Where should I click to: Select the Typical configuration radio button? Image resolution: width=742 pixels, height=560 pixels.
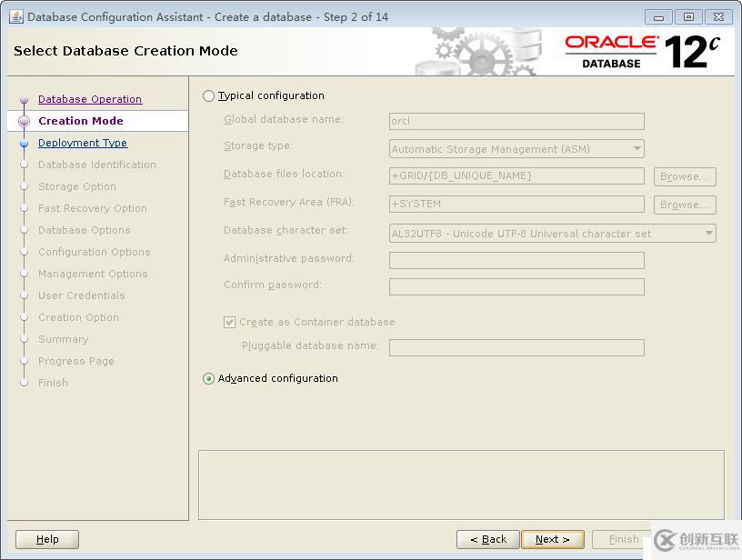click(x=209, y=96)
